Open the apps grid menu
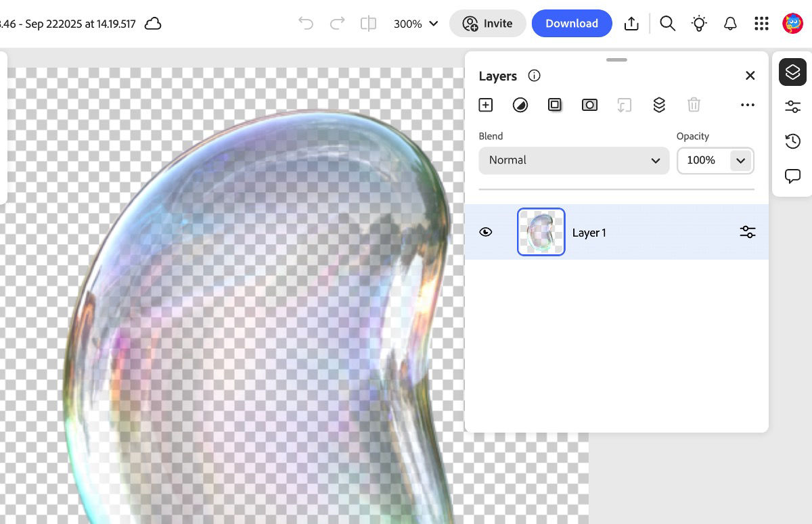 coord(761,24)
